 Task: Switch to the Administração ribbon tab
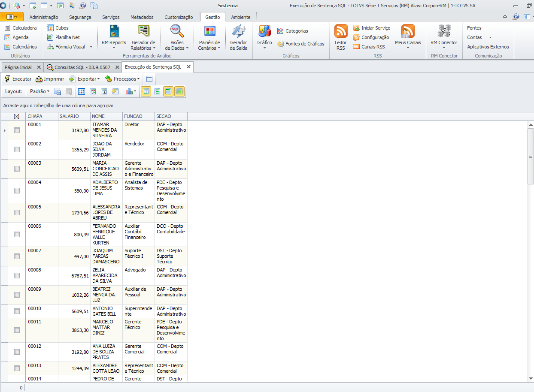point(44,17)
